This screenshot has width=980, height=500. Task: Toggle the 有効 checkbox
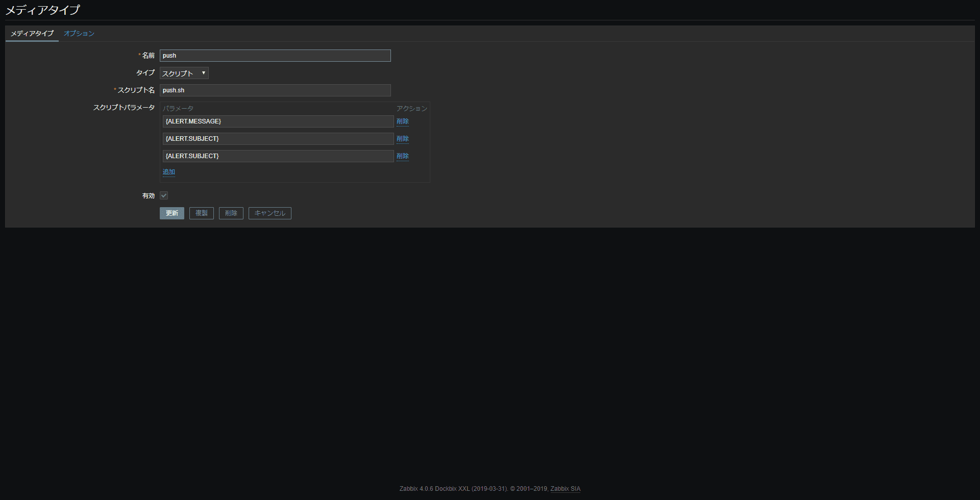[164, 195]
